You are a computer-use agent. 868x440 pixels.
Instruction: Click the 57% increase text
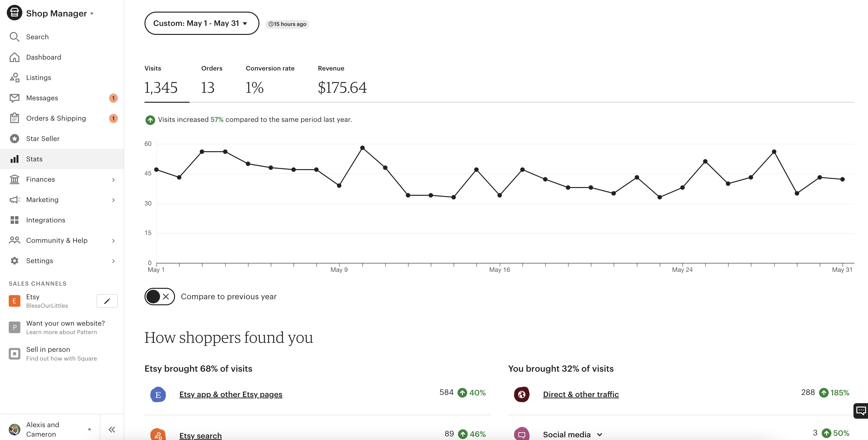coord(217,119)
